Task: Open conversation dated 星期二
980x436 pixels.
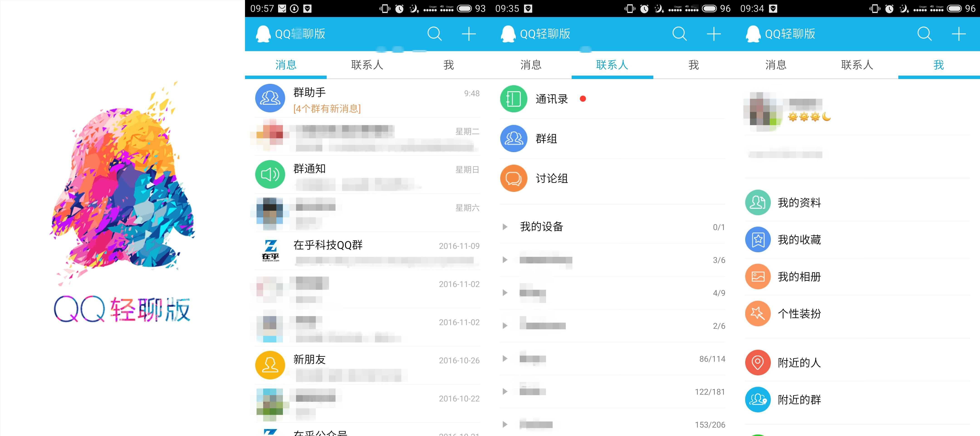Action: [367, 136]
